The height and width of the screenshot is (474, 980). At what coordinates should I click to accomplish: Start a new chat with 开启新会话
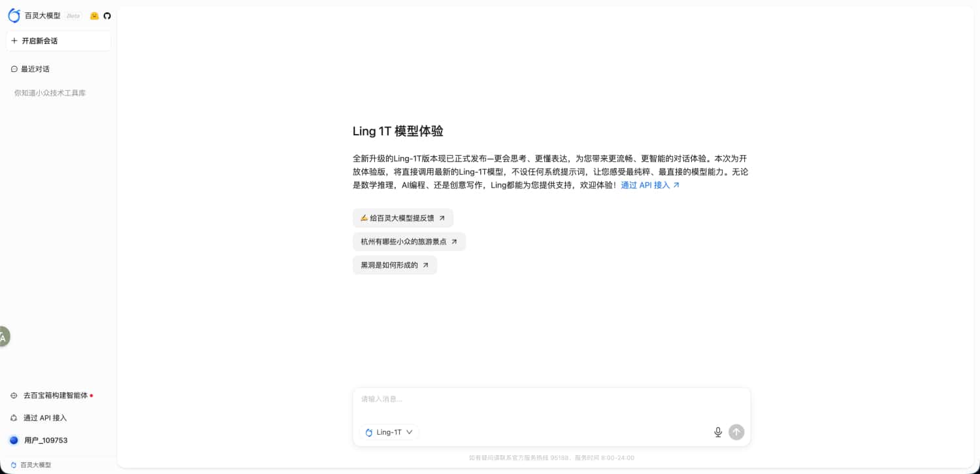tap(58, 41)
